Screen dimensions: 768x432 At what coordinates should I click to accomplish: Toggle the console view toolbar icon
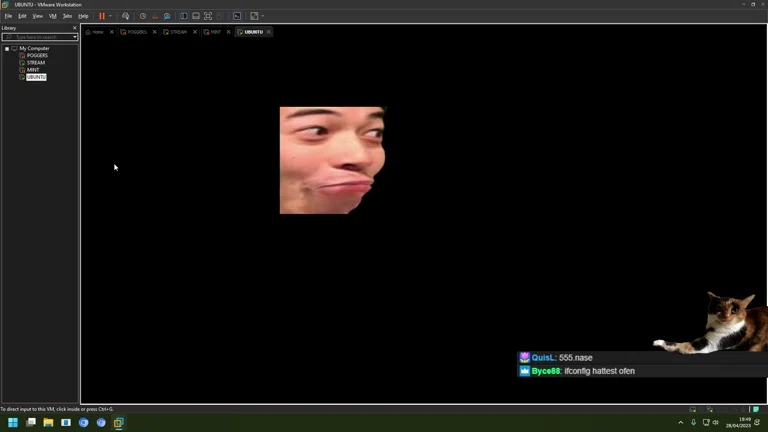pyautogui.click(x=237, y=16)
